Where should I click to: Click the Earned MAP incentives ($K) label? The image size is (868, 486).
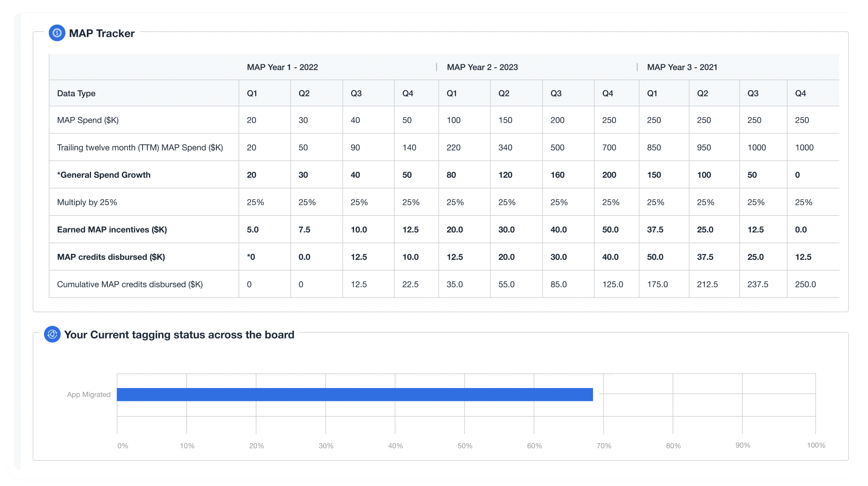(x=112, y=230)
